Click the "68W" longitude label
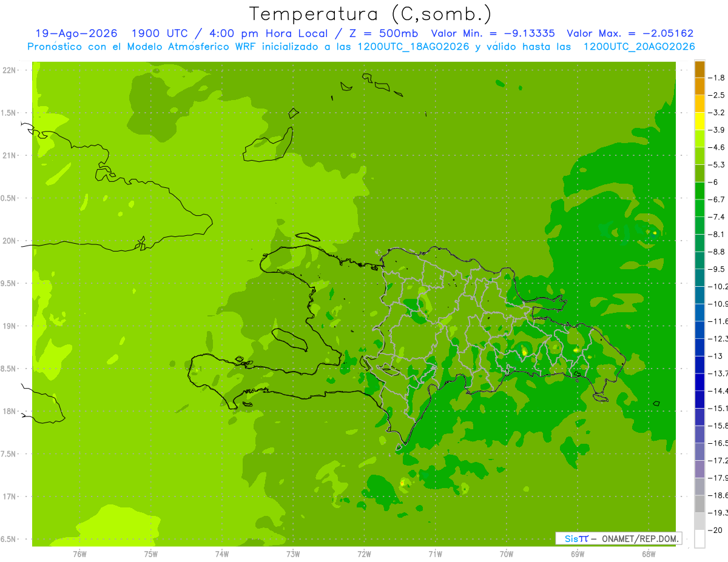728x562 pixels. (649, 554)
